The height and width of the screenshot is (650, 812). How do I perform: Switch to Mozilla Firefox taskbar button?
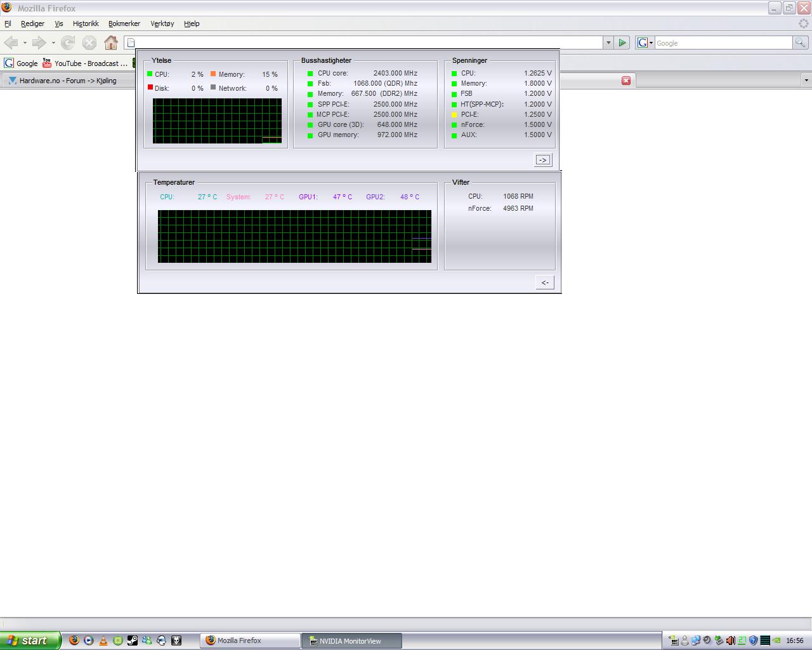[x=251, y=640]
